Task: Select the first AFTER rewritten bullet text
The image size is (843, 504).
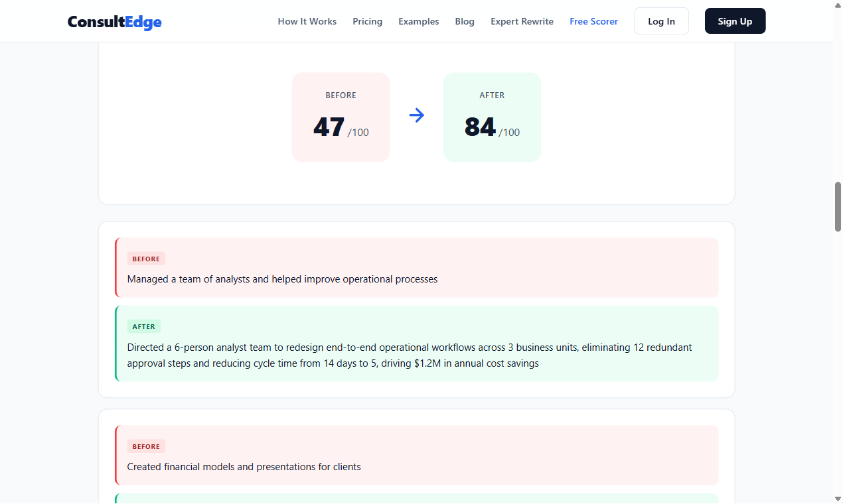Action: pos(409,355)
